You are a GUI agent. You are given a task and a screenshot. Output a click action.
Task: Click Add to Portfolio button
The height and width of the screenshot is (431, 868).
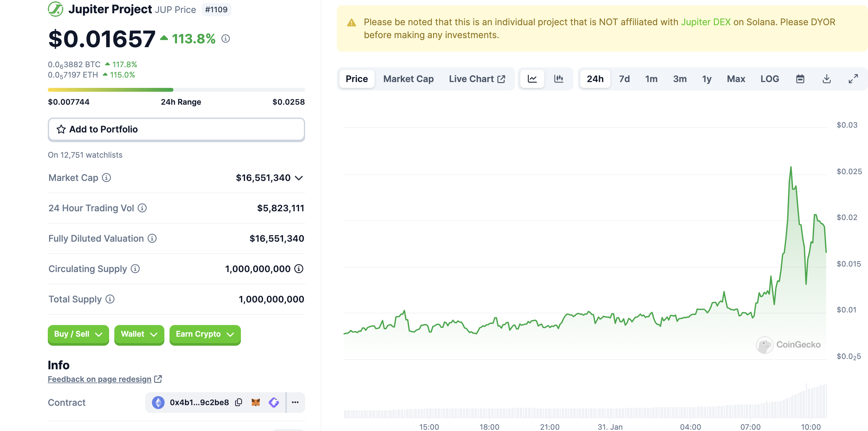coord(176,130)
